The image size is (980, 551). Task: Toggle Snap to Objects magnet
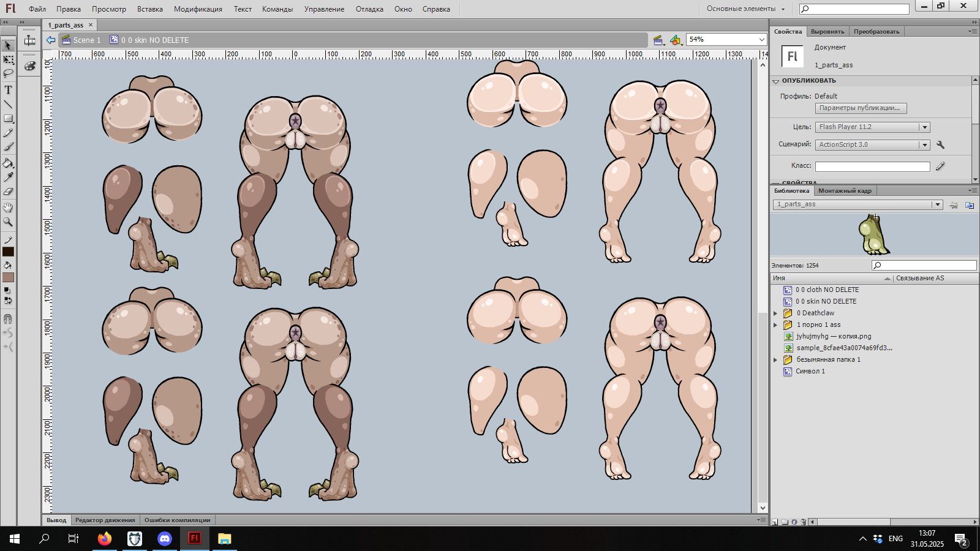tap(8, 318)
